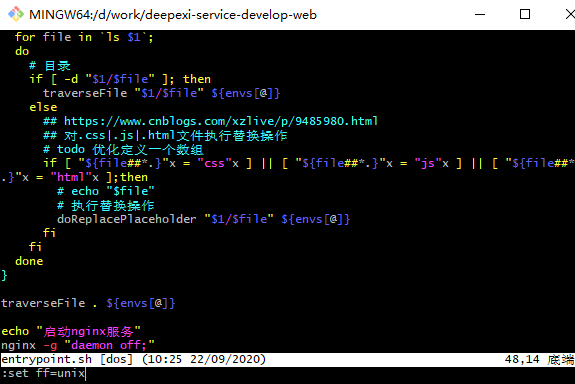Click the '[dos]' file format indicator
This screenshot has width=575, height=384.
[117, 359]
